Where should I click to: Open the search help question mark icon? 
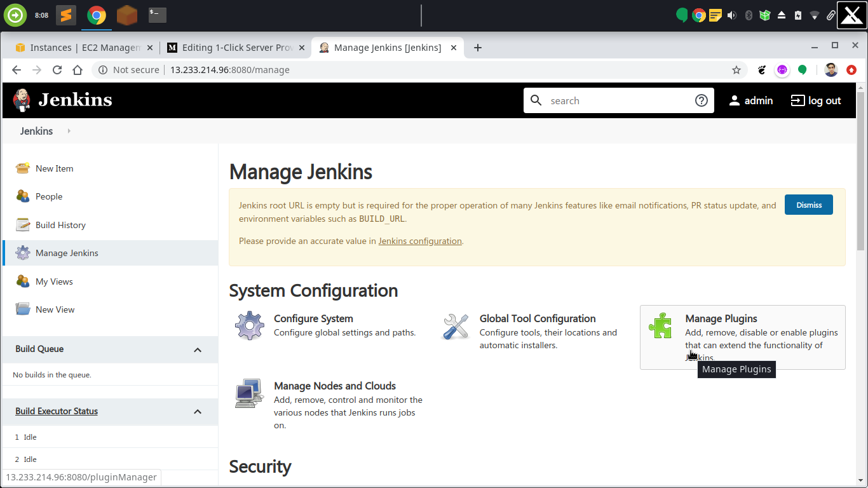coord(701,100)
